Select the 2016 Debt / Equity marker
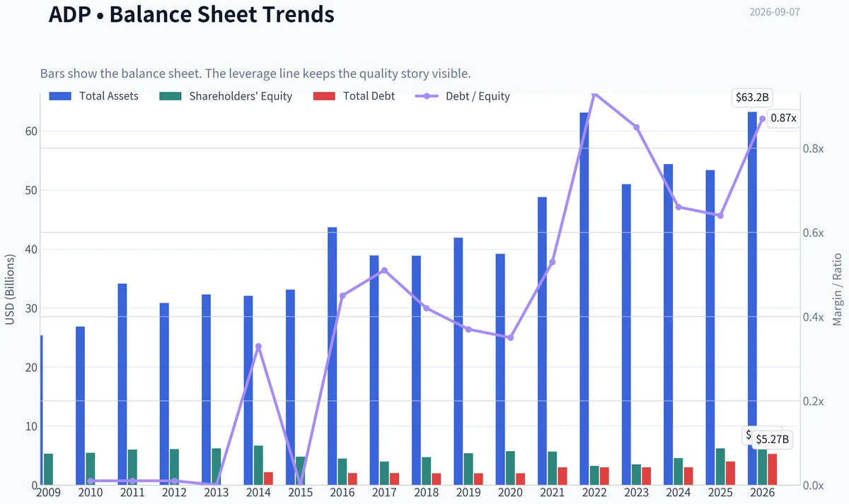The height and width of the screenshot is (504, 849). [x=342, y=295]
